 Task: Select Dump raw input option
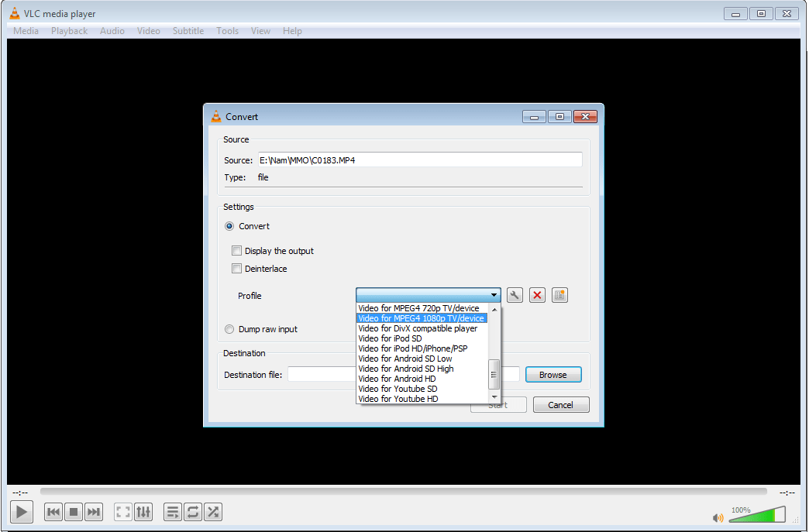229,329
